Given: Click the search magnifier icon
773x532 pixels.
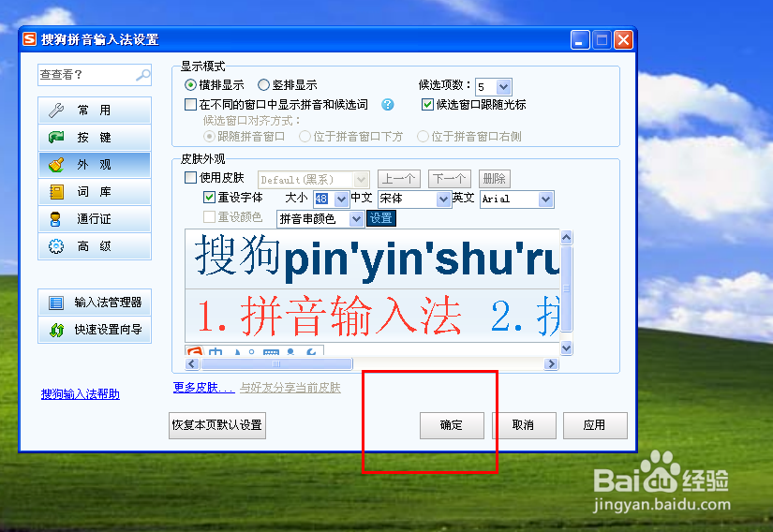Looking at the screenshot, I should coord(143,75).
